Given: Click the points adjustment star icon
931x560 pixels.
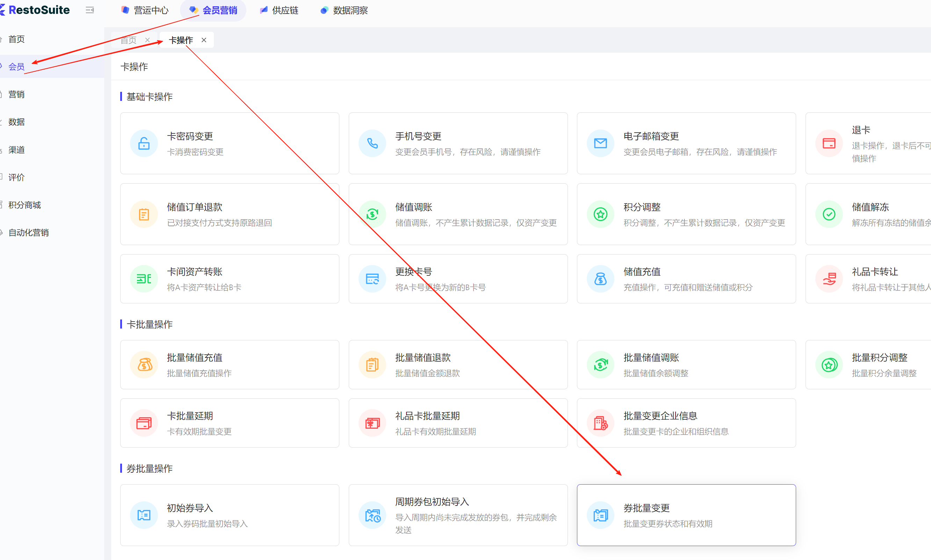Looking at the screenshot, I should coord(600,214).
